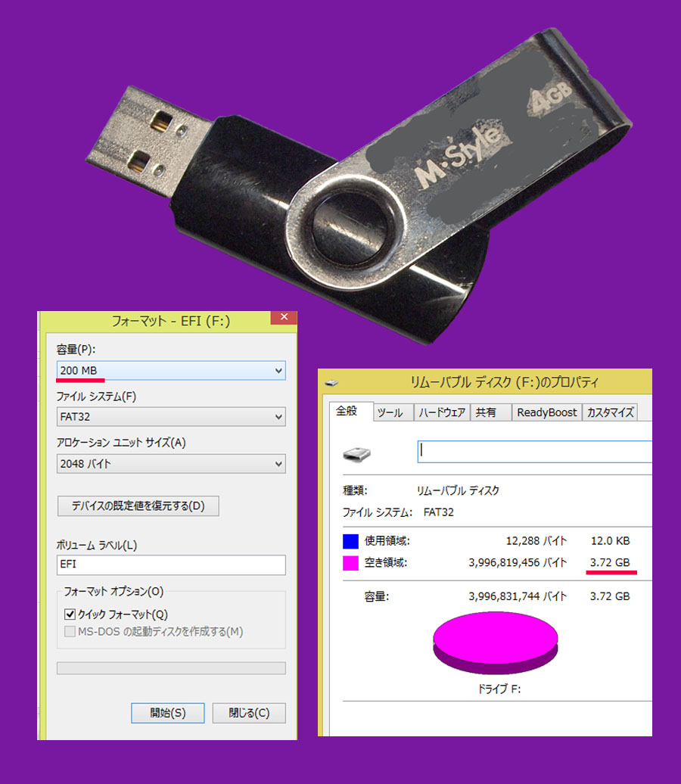Viewport: 681px width, 784px height.
Task: Open the capacity 200 MB dropdown
Action: (171, 371)
